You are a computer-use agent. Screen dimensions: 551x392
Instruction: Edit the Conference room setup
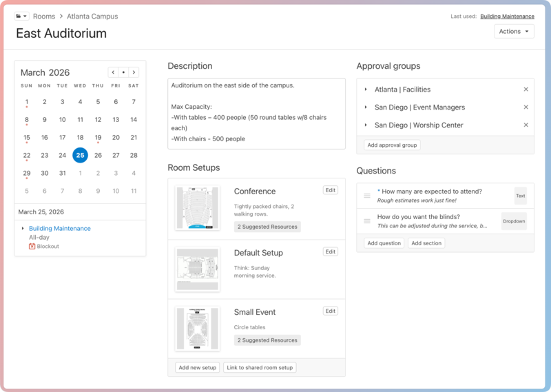[331, 190]
